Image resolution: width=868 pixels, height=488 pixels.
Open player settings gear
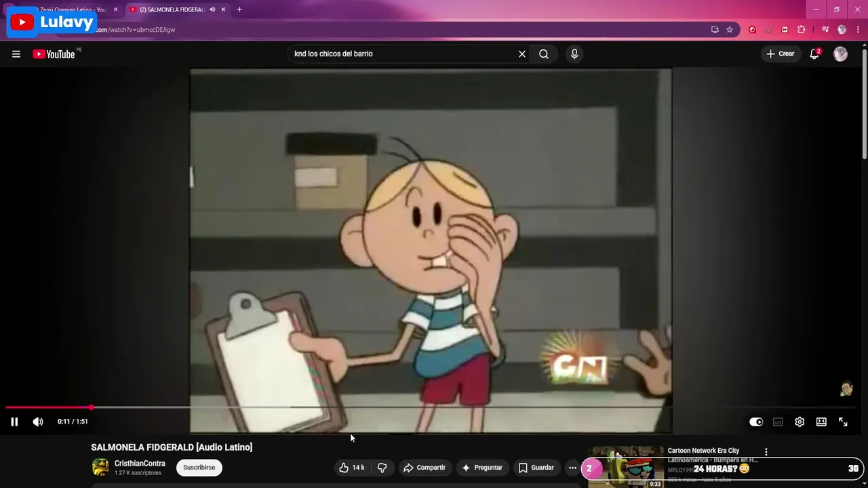point(800,422)
